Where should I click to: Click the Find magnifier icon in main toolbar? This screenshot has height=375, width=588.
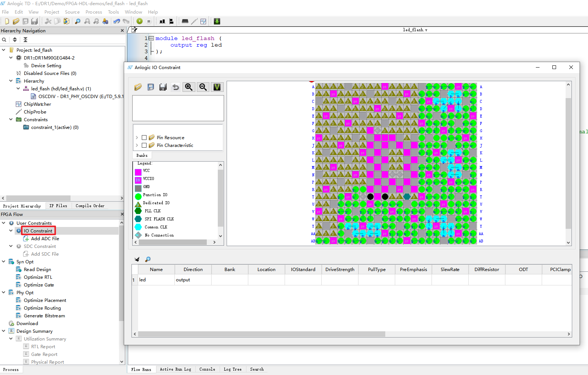point(77,21)
